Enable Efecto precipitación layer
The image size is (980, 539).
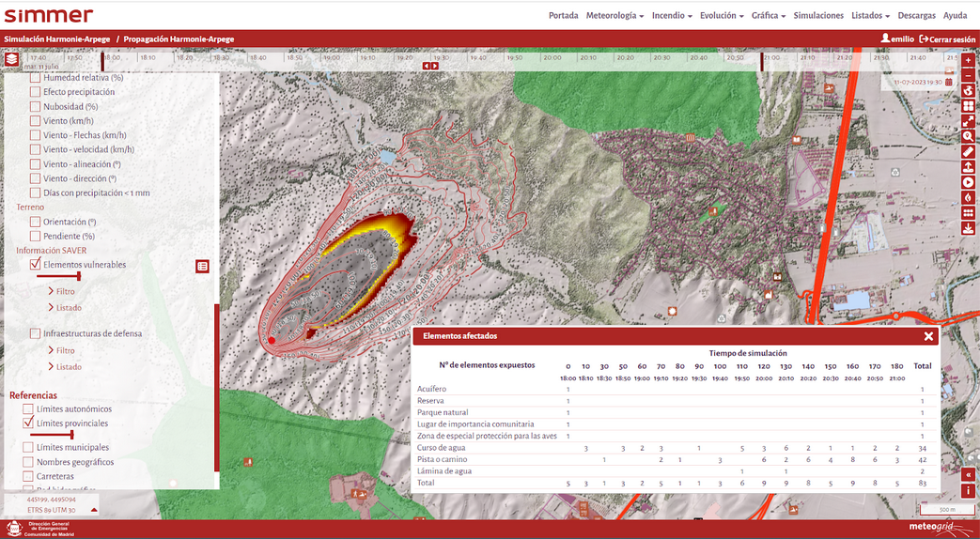[36, 92]
